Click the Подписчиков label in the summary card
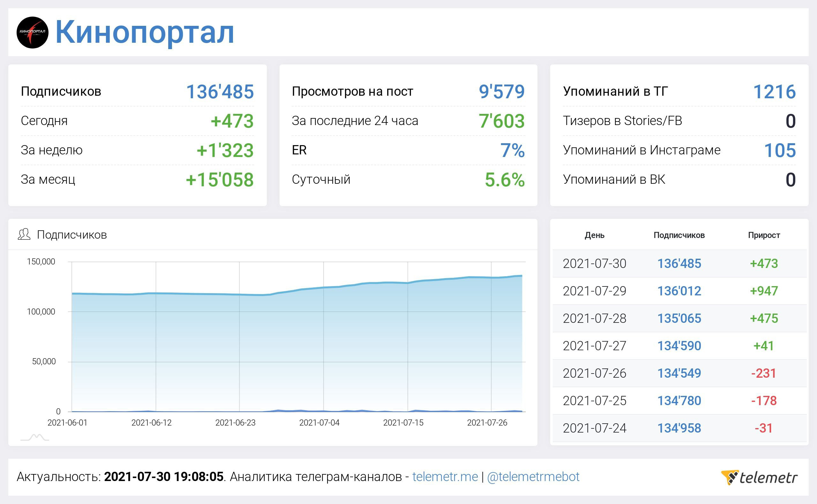 pos(61,91)
